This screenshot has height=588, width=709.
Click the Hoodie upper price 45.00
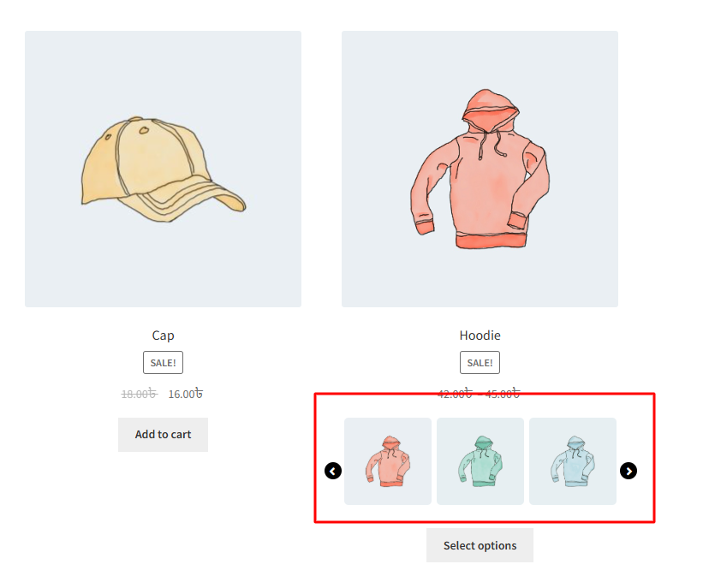(499, 395)
